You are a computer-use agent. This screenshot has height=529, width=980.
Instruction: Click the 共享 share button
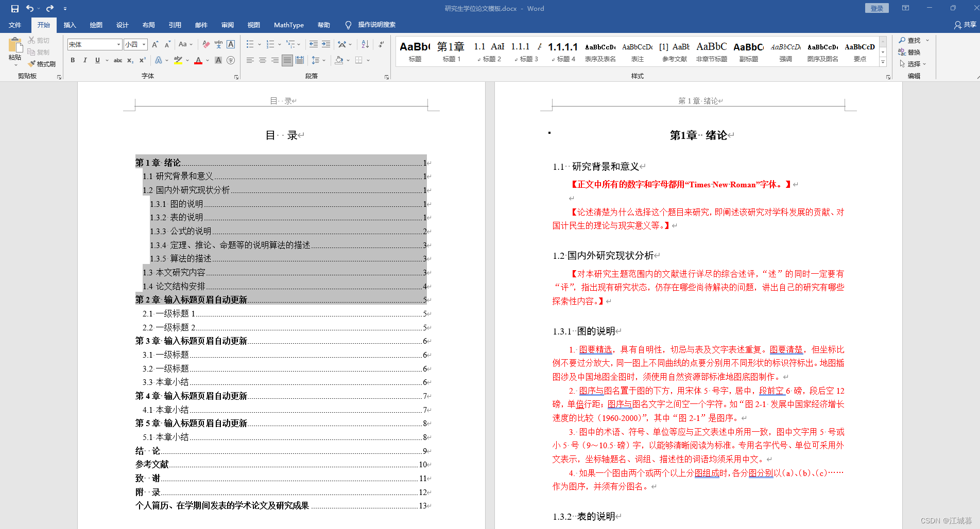(x=965, y=25)
